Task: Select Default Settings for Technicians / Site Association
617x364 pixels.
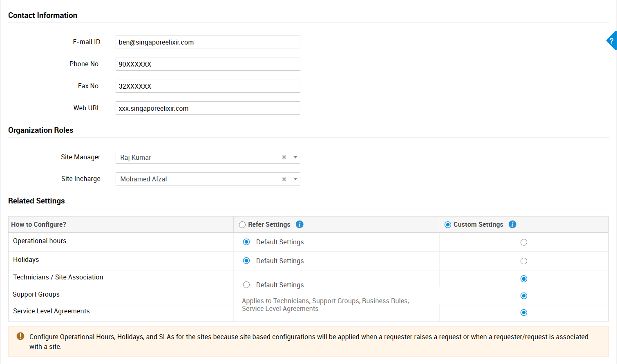Action: [x=246, y=285]
